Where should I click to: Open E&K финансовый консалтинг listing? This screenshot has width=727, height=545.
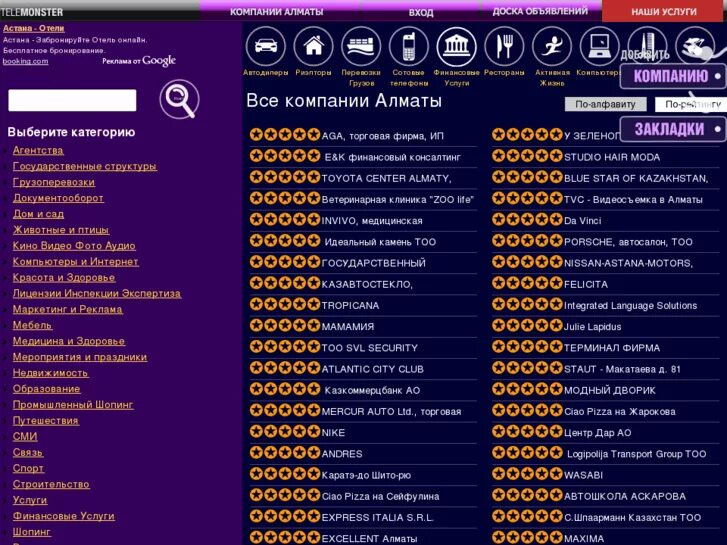[393, 157]
